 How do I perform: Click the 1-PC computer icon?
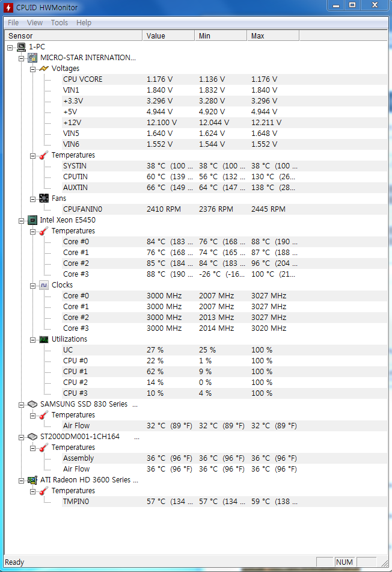[x=22, y=47]
